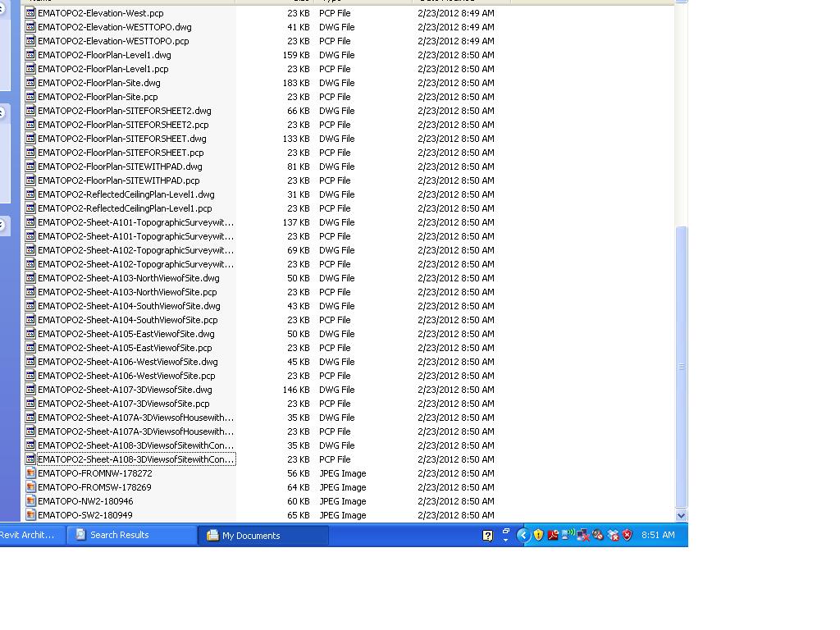Click the scrollbar track above the thumb
This screenshot has height=630, width=840.
click(x=681, y=115)
